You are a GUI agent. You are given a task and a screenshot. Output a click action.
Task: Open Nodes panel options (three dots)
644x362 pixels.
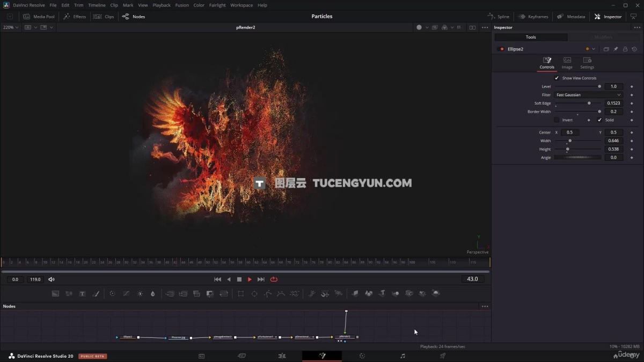[x=485, y=306]
